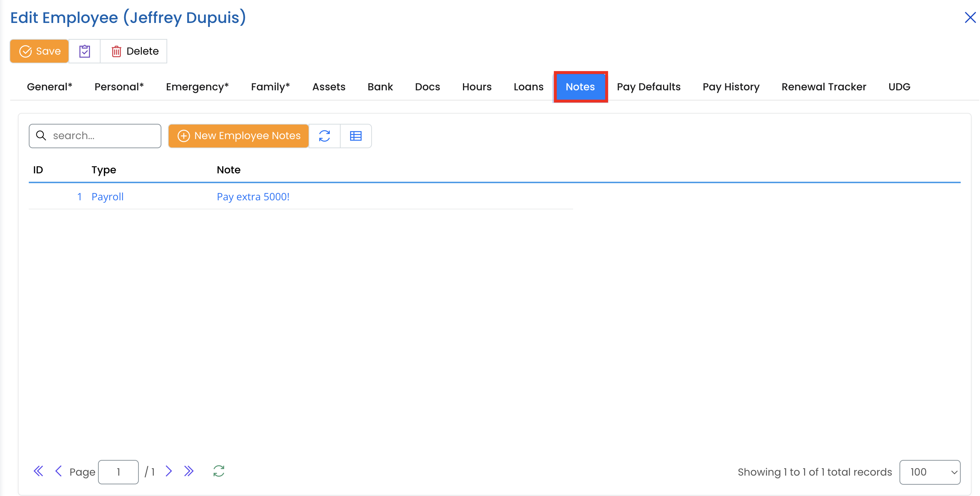Open the Renewal Tracker tab
Screen dimensions: 980x496
824,87
